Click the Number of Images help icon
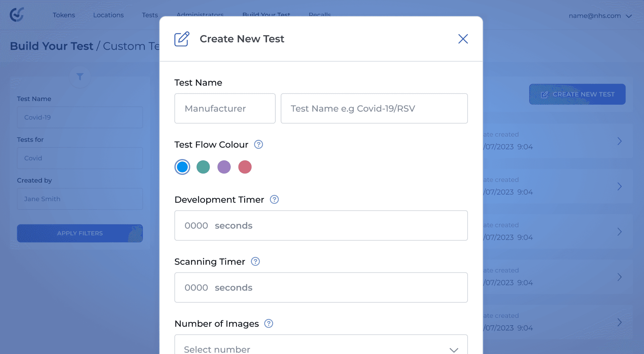The width and height of the screenshot is (644, 354). [268, 323]
